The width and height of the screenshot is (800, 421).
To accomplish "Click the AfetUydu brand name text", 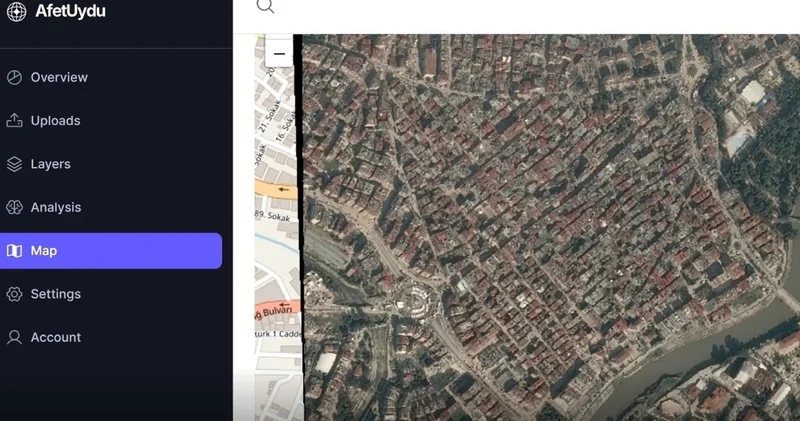I will [x=70, y=12].
